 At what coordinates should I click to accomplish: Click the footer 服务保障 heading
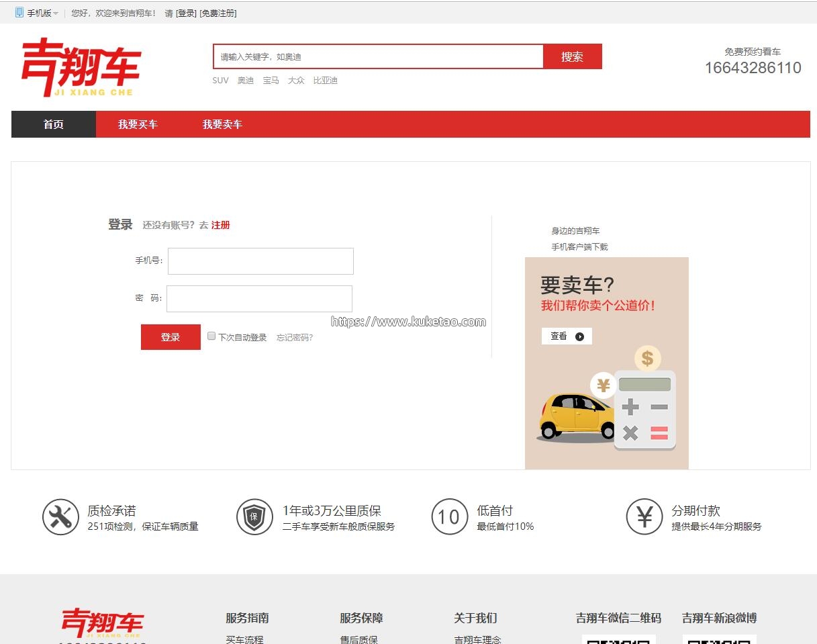pyautogui.click(x=361, y=618)
